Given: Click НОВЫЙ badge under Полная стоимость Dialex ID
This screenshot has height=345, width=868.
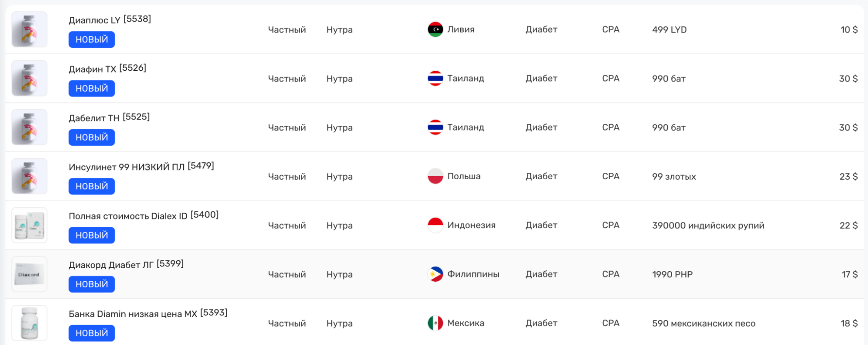Looking at the screenshot, I should point(92,235).
